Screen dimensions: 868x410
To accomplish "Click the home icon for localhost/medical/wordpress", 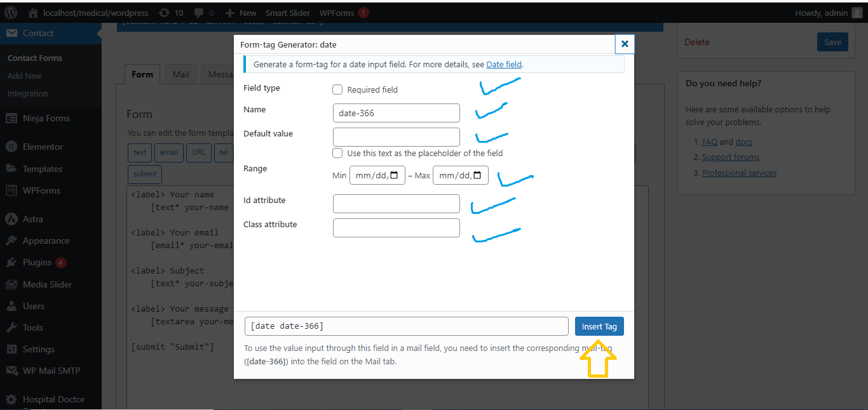I will 33,13.
